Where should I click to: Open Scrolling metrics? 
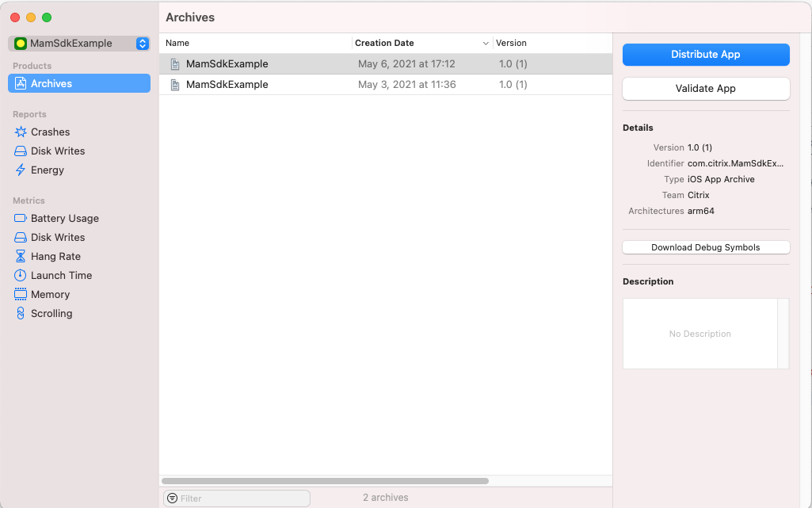tap(51, 313)
